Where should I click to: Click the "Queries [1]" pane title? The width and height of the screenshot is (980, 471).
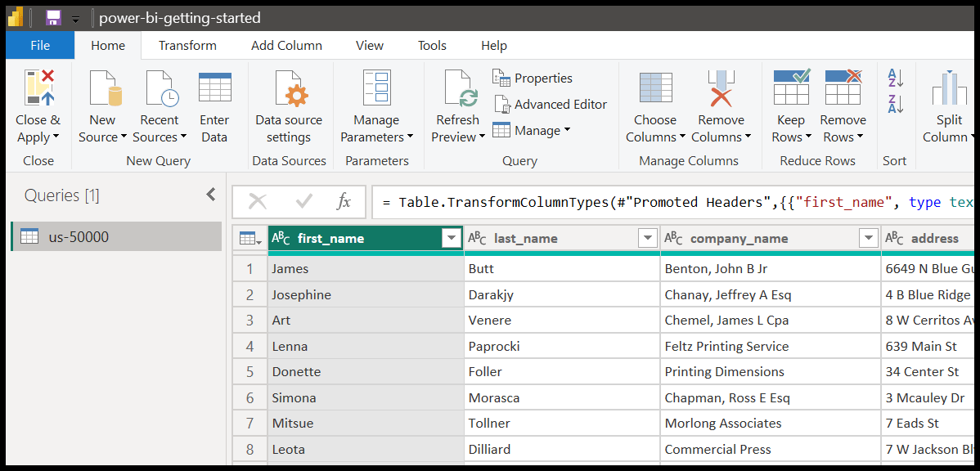tap(62, 195)
